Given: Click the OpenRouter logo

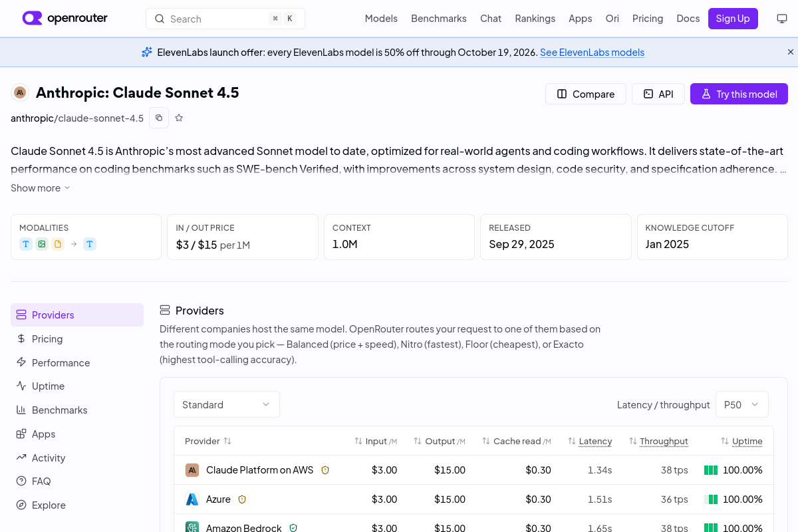Looking at the screenshot, I should (x=65, y=19).
